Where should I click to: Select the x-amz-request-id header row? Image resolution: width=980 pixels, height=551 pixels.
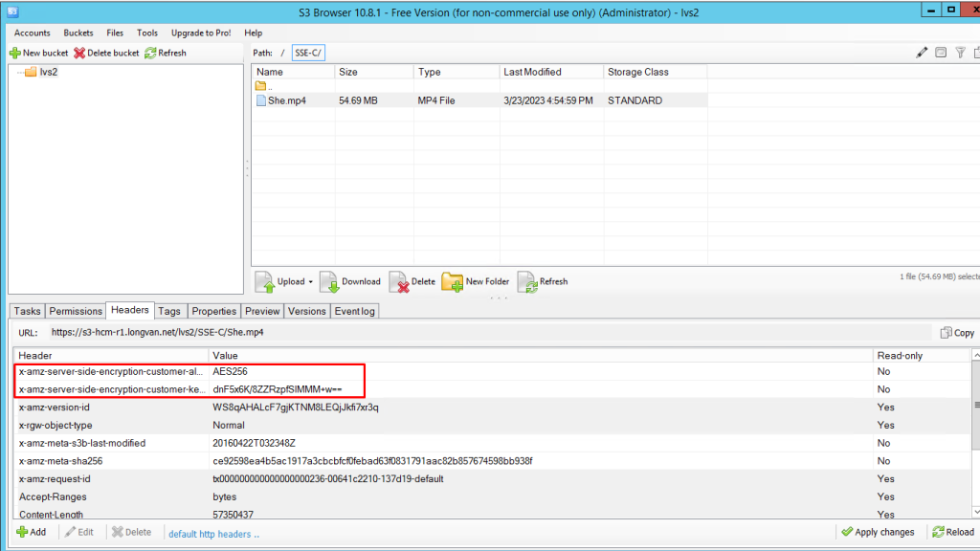pos(492,479)
